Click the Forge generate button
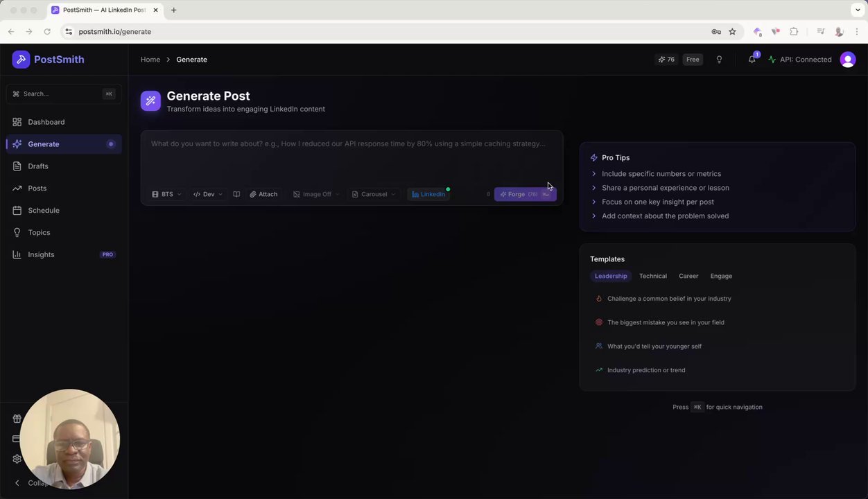Screen dimensions: 868x499 (525, 194)
